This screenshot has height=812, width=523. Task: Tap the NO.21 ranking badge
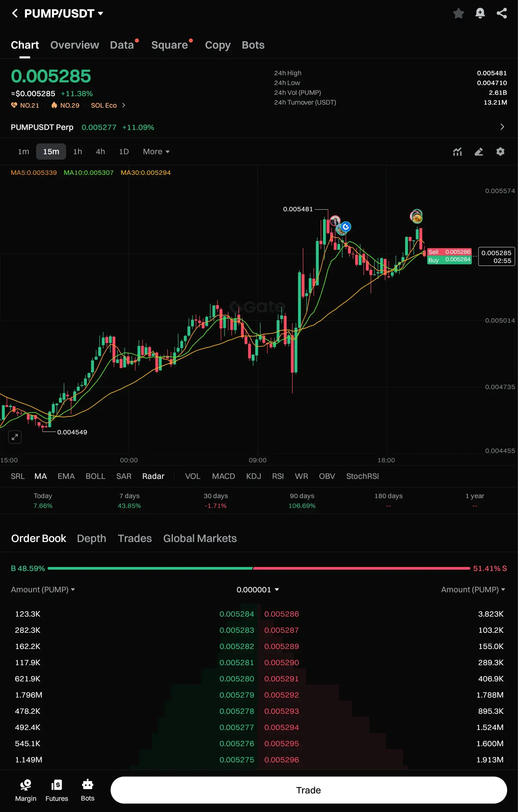tap(25, 105)
